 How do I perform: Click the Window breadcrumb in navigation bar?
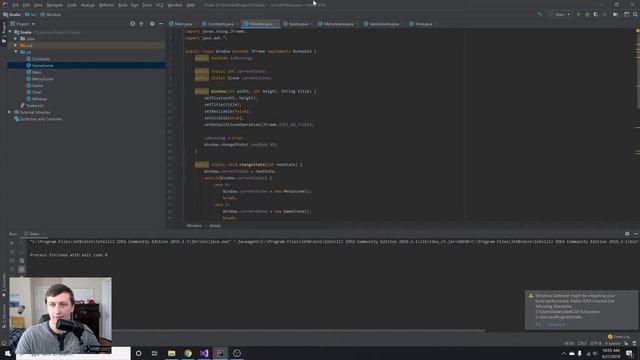(51, 14)
